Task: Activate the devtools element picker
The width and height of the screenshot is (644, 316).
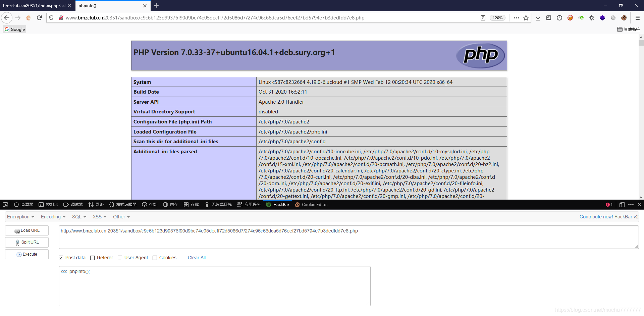Action: click(5, 205)
